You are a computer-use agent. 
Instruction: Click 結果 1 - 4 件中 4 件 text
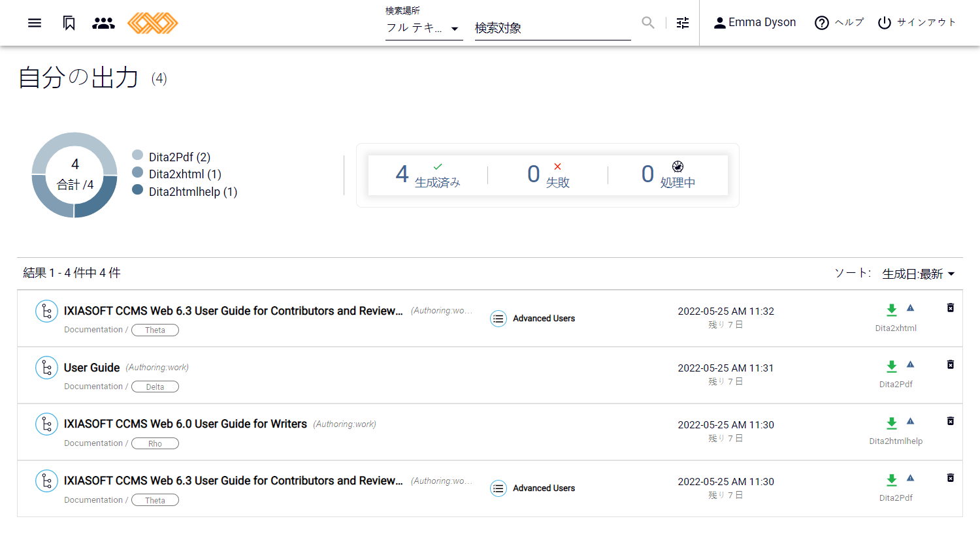tap(72, 273)
